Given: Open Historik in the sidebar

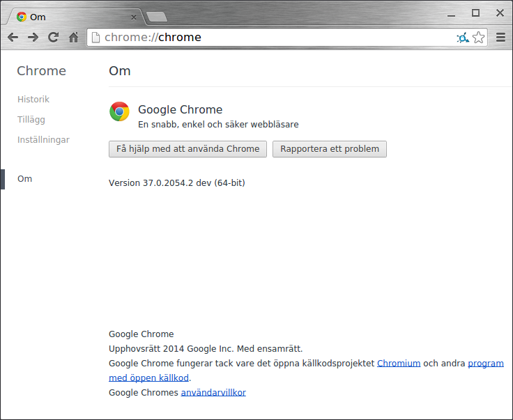Looking at the screenshot, I should point(33,100).
